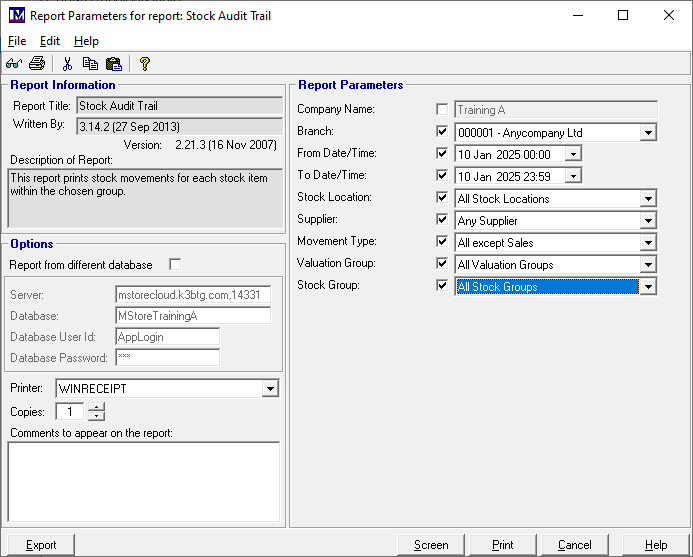The image size is (693, 557).
Task: Expand the Branch dropdown arrow
Action: 648,133
